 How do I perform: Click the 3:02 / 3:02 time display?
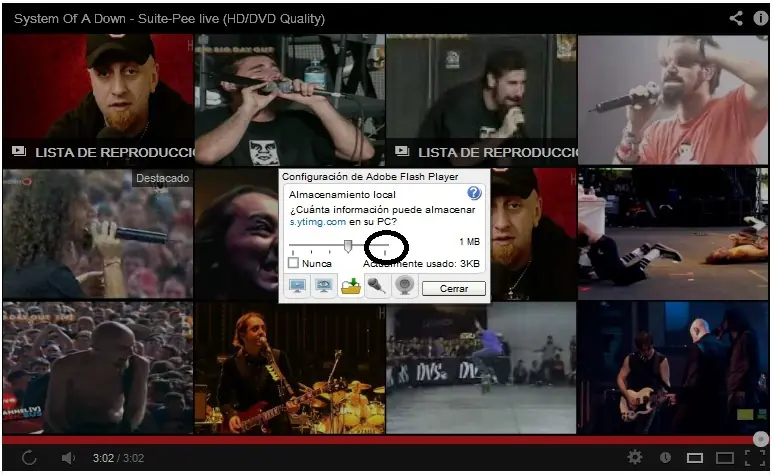coord(118,458)
